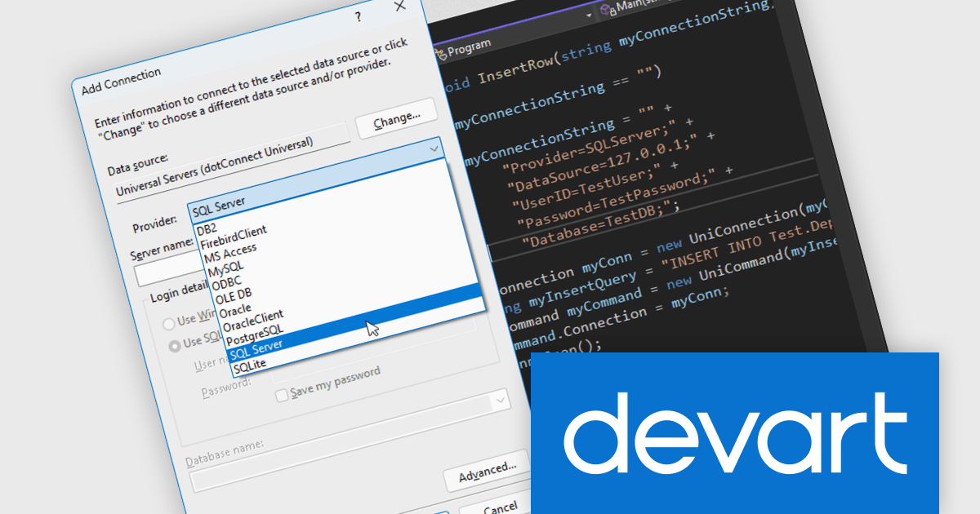Open the help question mark in dialog title

coord(358,17)
